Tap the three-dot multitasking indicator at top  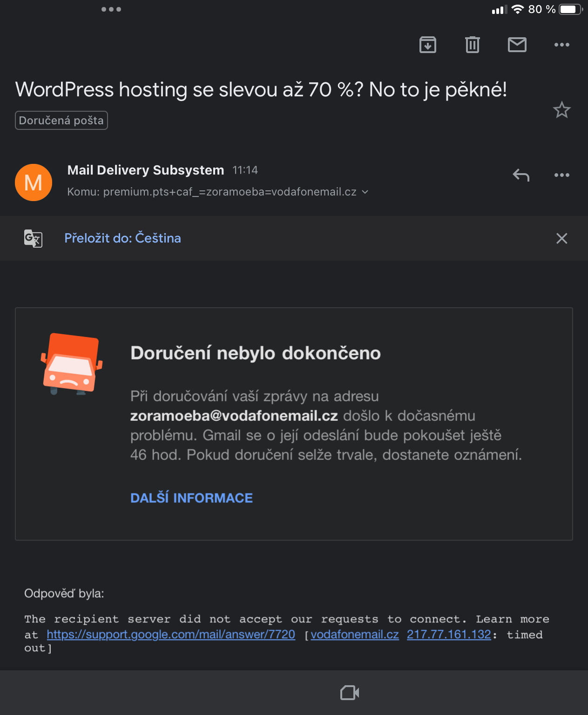click(111, 9)
